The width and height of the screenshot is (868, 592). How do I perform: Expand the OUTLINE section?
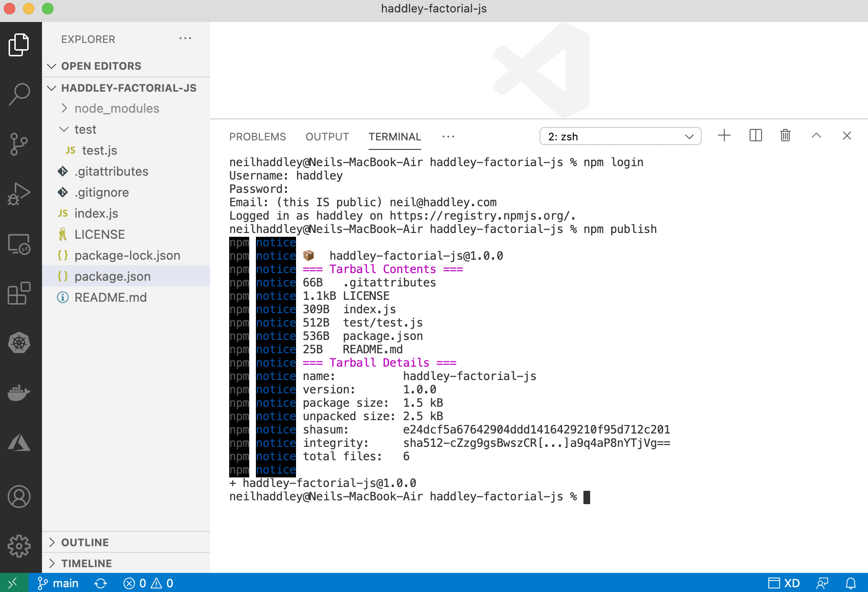[x=85, y=542]
